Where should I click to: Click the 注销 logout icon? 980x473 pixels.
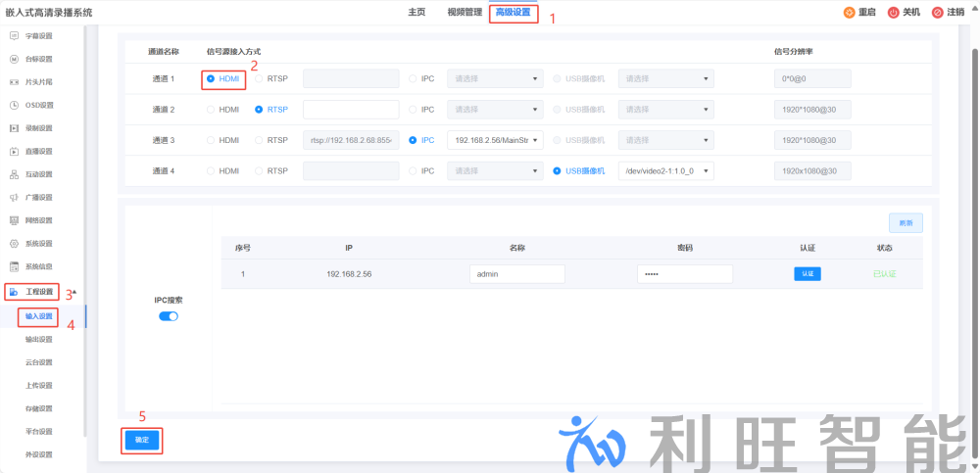point(937,12)
